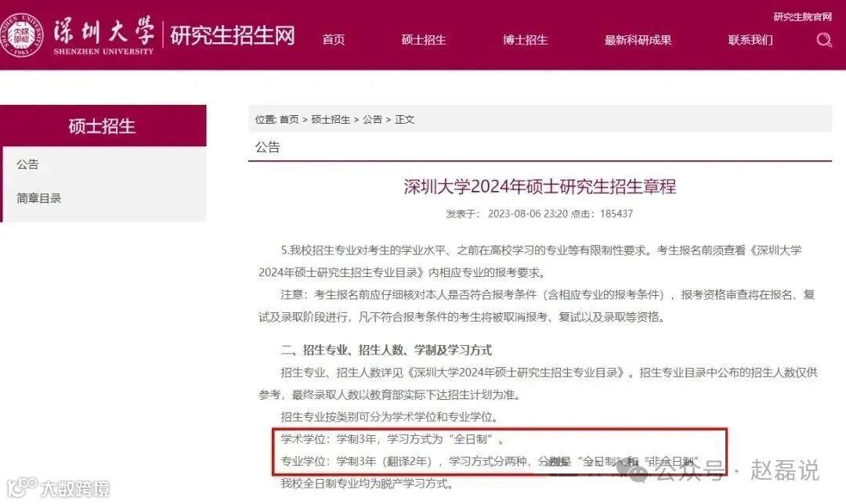846x504 pixels.
Task: Open the 首页 navigation menu item
Action: click(x=334, y=40)
